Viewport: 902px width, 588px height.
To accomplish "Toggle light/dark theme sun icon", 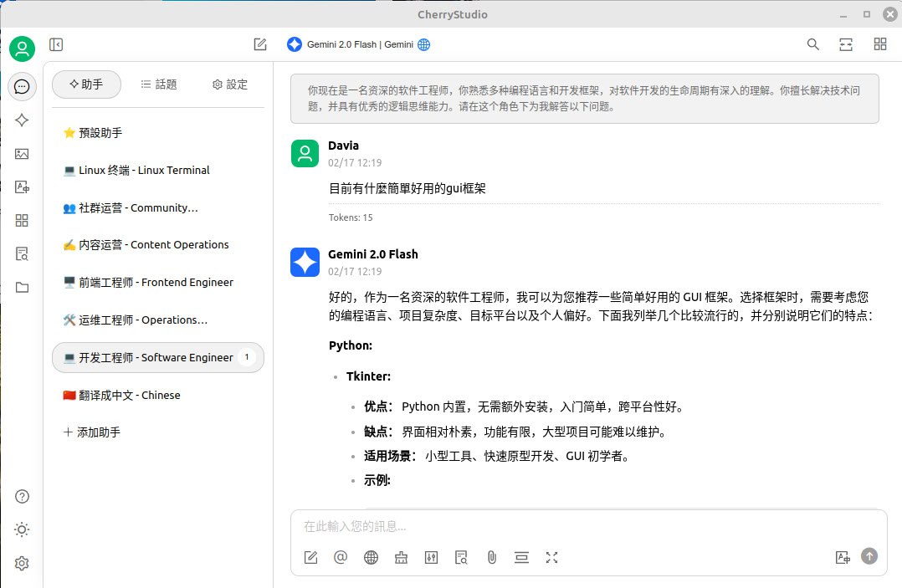I will pyautogui.click(x=22, y=529).
